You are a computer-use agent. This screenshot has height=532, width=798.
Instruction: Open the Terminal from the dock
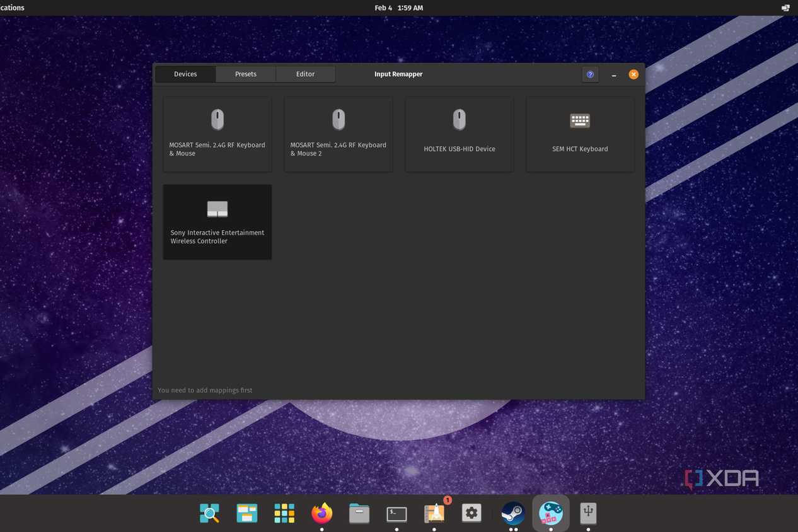point(396,514)
